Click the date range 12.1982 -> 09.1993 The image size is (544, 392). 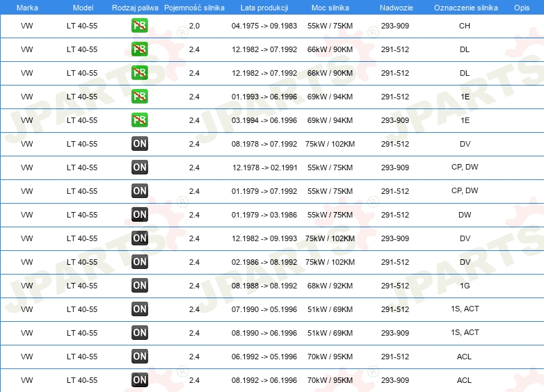[x=264, y=238]
